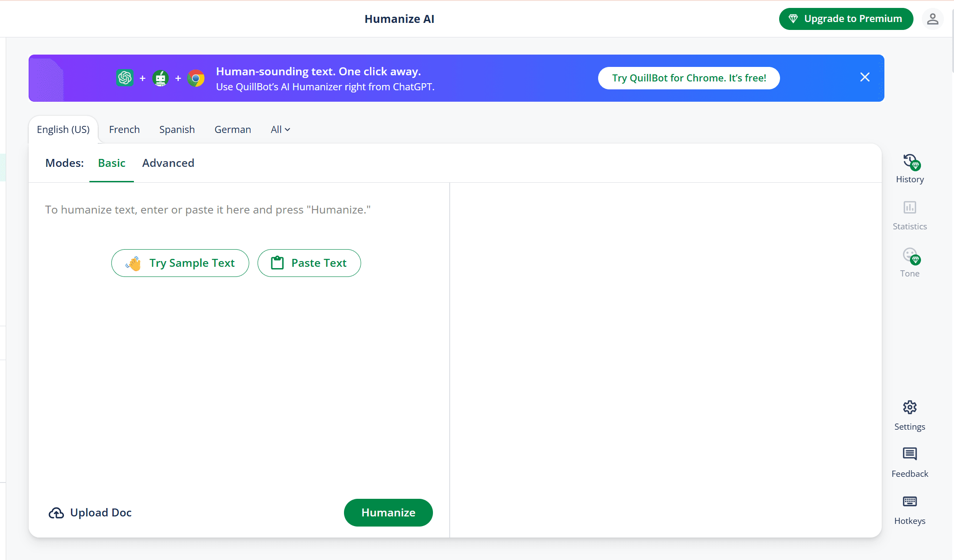Screen dimensions: 954x560
Task: Click Try Sample Text
Action: tap(180, 263)
